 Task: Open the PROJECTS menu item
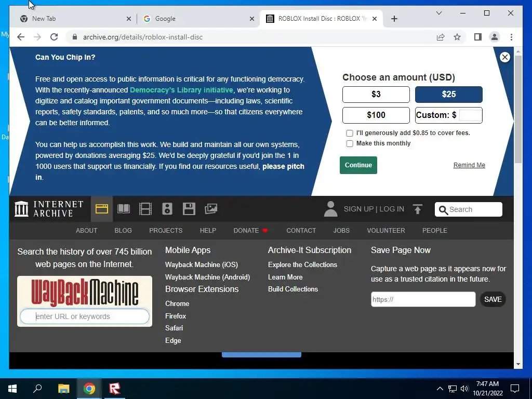[166, 230]
